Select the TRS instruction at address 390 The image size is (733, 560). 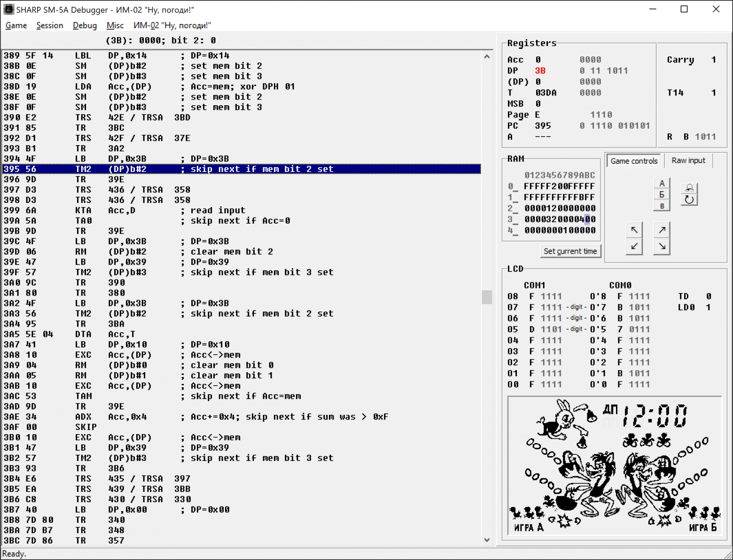coord(242,117)
